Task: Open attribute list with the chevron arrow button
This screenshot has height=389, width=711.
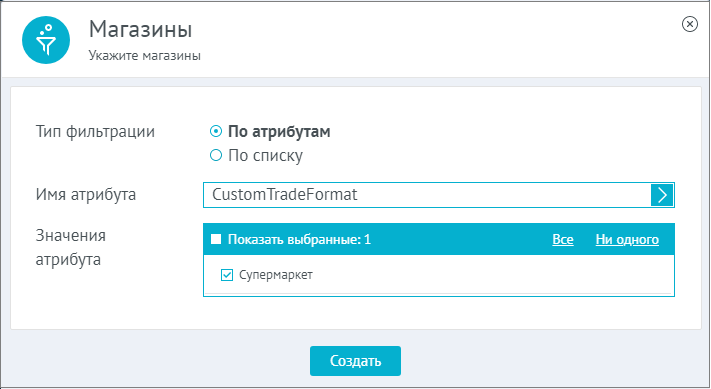Action: coord(662,195)
